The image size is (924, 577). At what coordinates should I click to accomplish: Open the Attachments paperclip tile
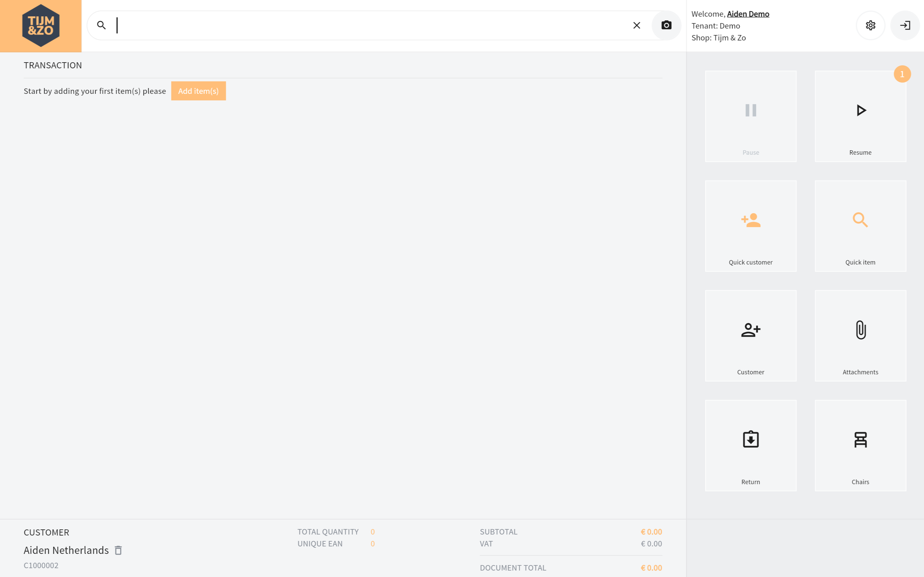click(x=860, y=336)
